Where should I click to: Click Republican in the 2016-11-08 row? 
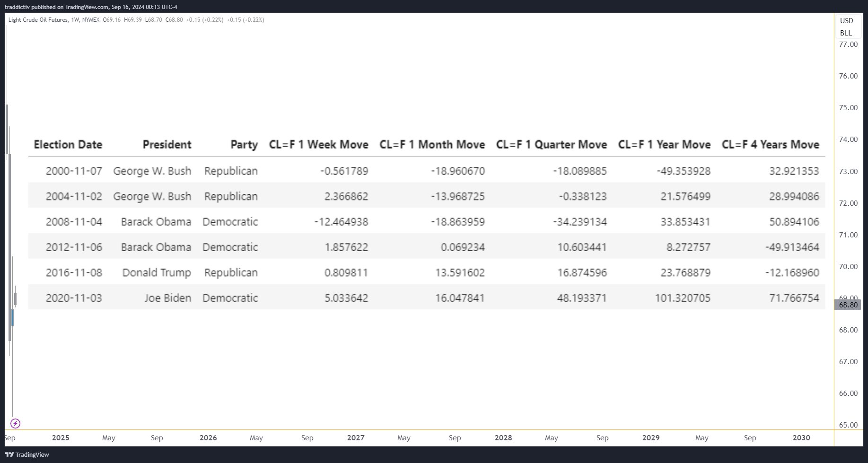point(231,273)
